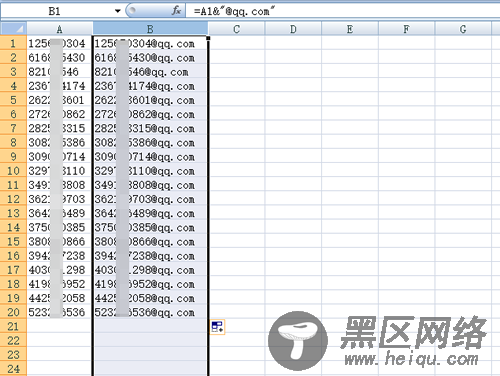Screen dimensions: 500x376
Task: Select column G header
Action: tap(463, 29)
